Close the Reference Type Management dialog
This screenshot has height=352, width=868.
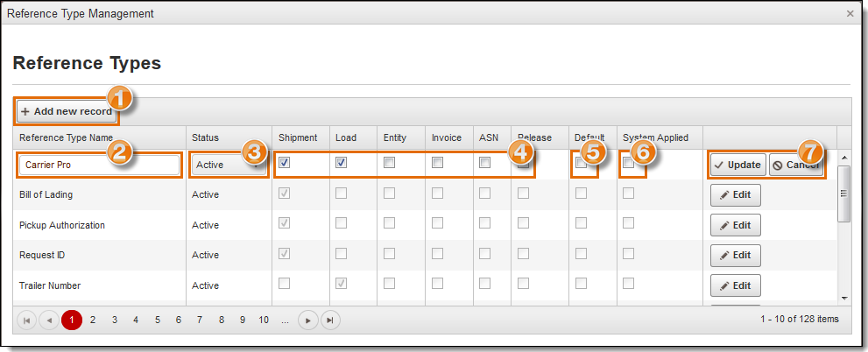pyautogui.click(x=850, y=14)
